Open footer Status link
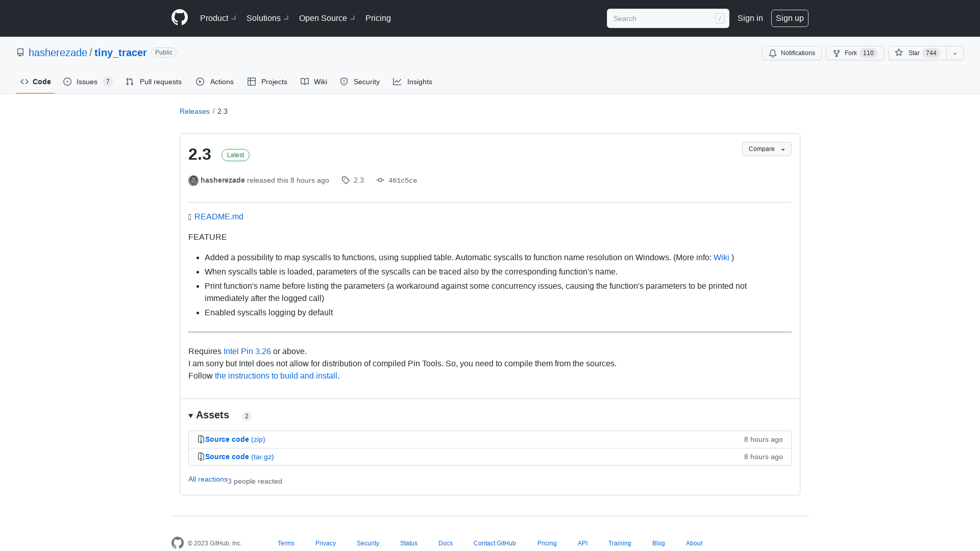 click(x=409, y=543)
